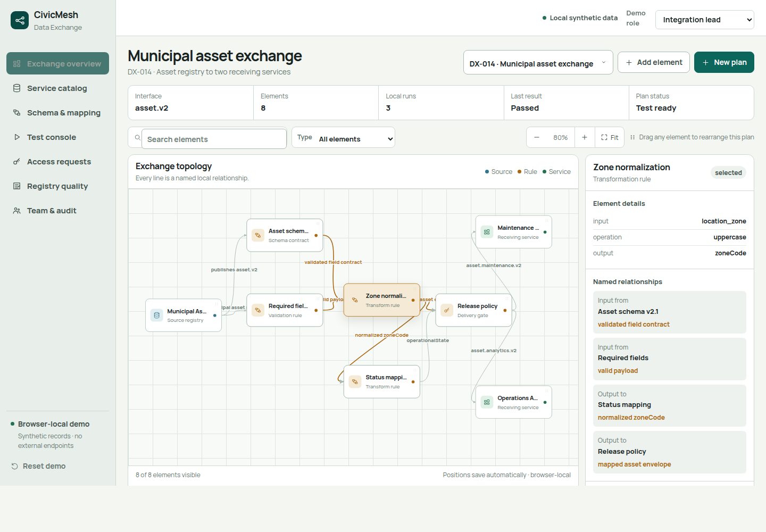The width and height of the screenshot is (766, 532).
Task: Click the Asset schem... node icon
Action: [258, 235]
